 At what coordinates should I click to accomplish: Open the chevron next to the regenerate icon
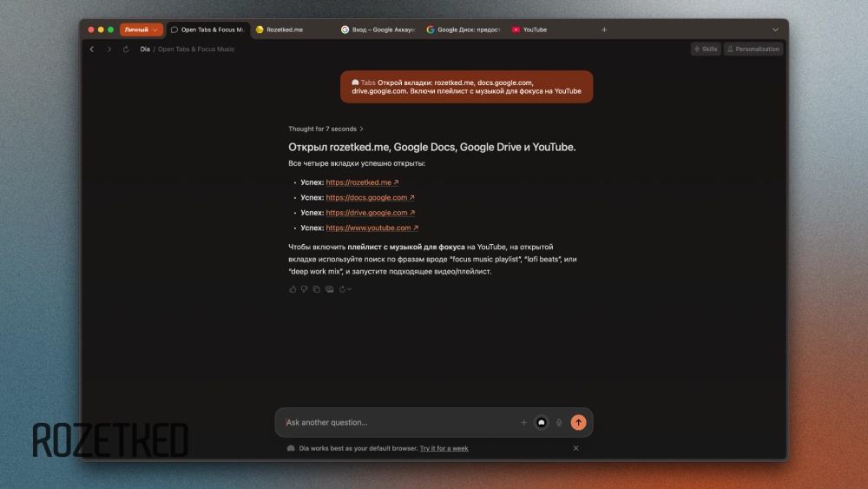point(350,289)
